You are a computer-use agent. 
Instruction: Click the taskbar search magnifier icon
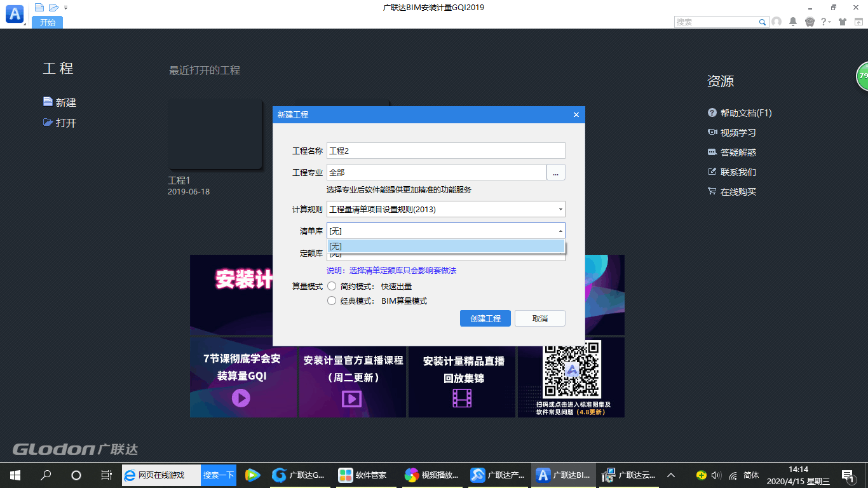point(46,475)
